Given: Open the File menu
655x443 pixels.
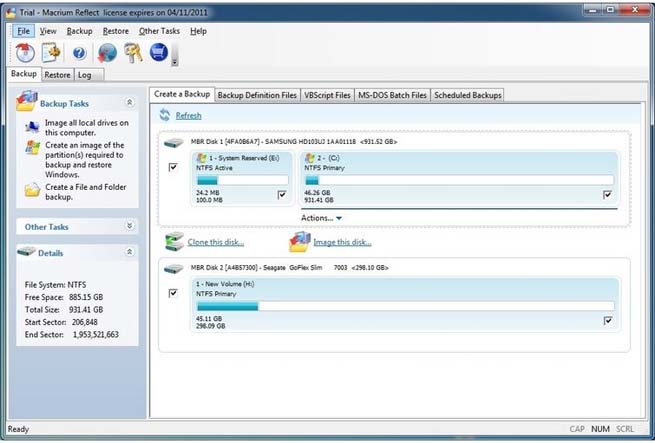Looking at the screenshot, I should click(x=23, y=31).
